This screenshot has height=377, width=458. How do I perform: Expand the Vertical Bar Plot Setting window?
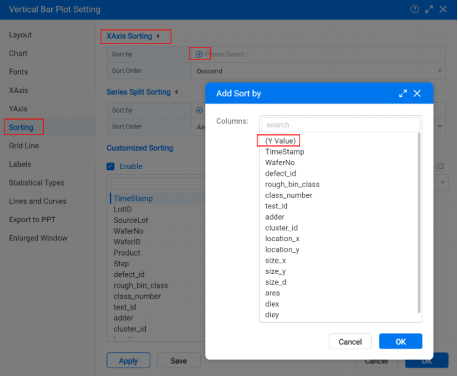tap(429, 9)
